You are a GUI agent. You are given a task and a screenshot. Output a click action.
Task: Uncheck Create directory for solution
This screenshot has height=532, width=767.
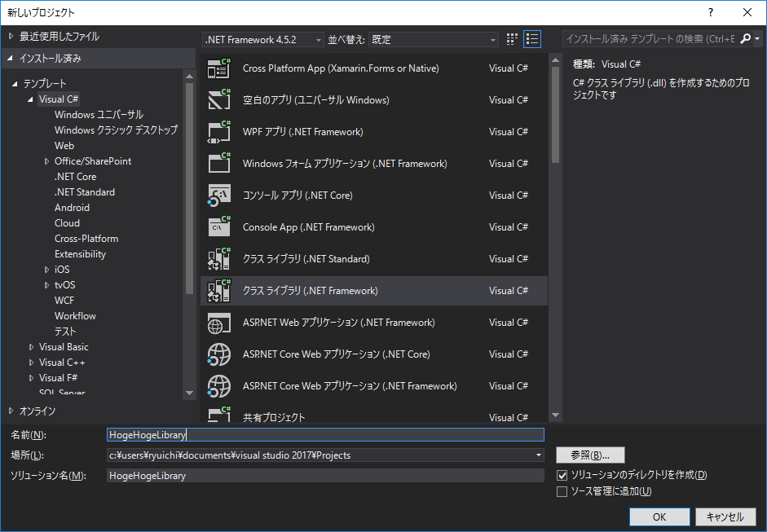point(562,475)
